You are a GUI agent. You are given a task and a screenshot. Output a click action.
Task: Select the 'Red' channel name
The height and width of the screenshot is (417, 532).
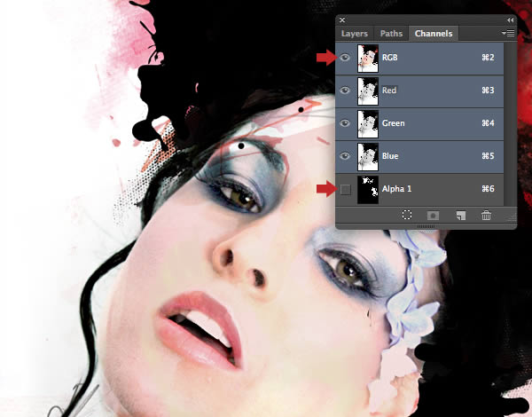click(389, 90)
